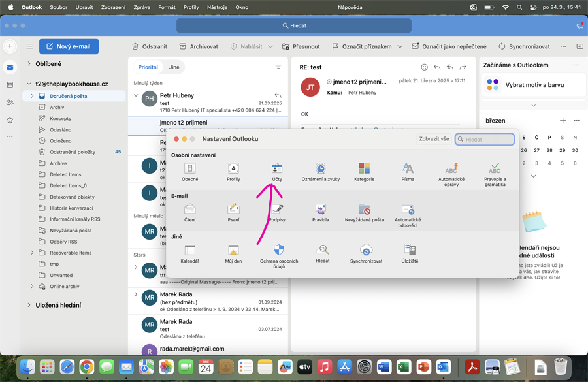Expand the Online archiv folder
This screenshot has height=382, width=588.
pos(32,286)
